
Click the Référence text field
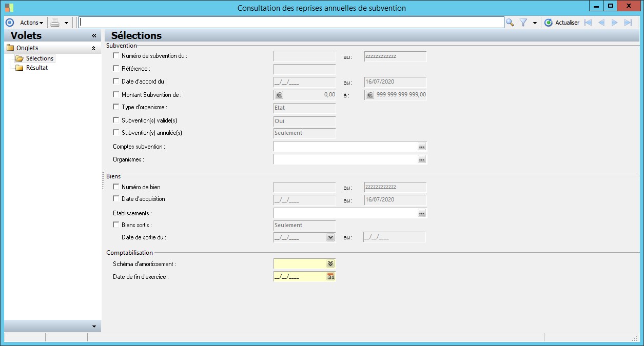tap(305, 69)
